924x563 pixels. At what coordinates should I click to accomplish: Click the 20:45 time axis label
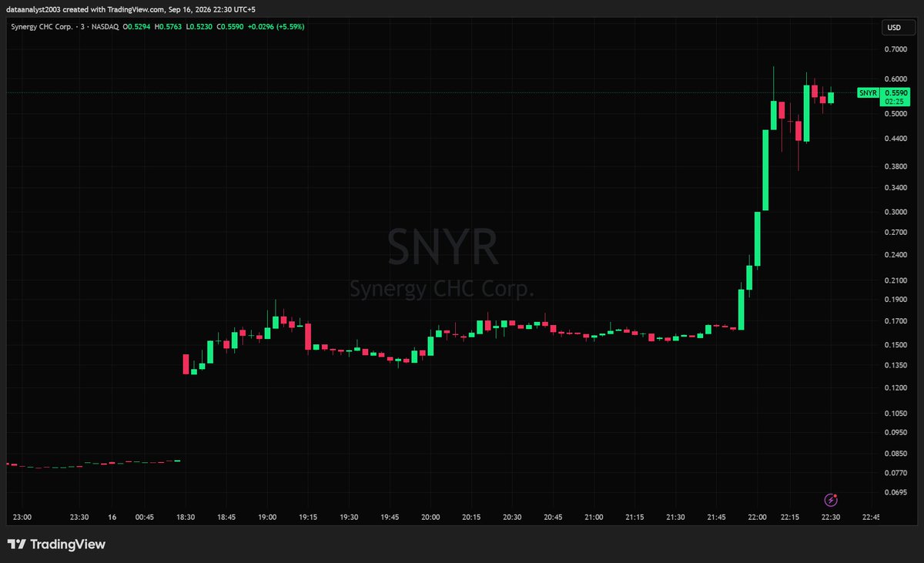(x=553, y=517)
